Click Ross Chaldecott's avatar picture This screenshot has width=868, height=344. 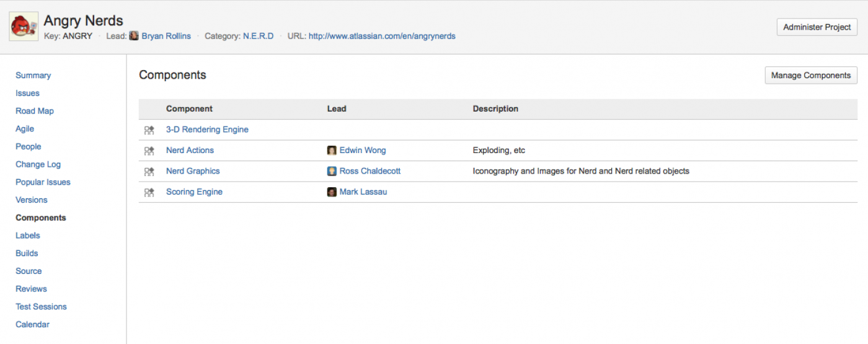(x=332, y=172)
